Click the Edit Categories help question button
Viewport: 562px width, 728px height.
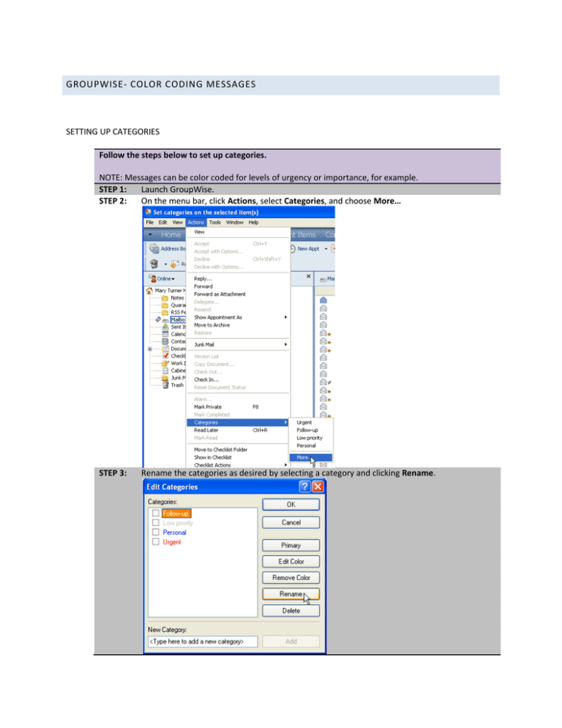tap(304, 486)
